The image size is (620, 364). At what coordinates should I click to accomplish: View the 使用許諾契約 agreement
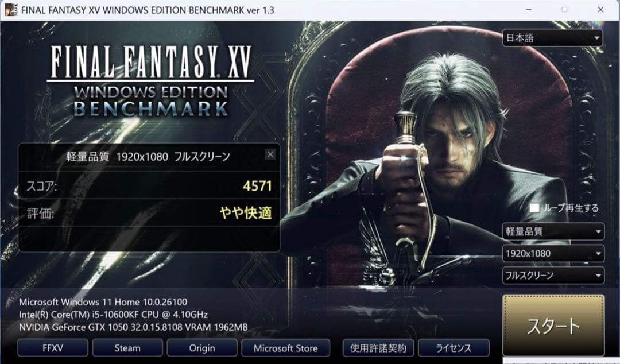pyautogui.click(x=378, y=348)
